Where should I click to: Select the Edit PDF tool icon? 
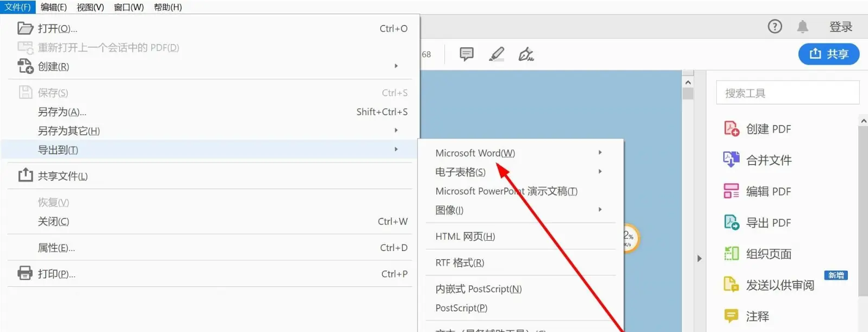pos(731,191)
